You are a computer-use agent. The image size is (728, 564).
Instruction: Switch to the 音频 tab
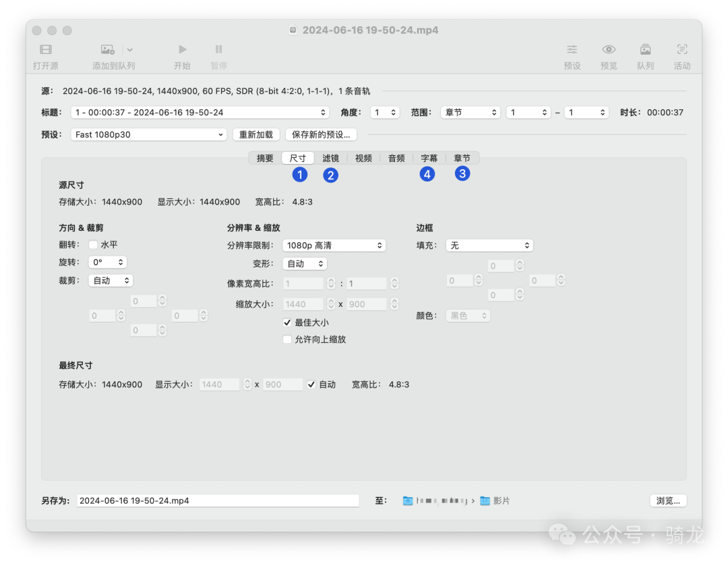pos(396,159)
